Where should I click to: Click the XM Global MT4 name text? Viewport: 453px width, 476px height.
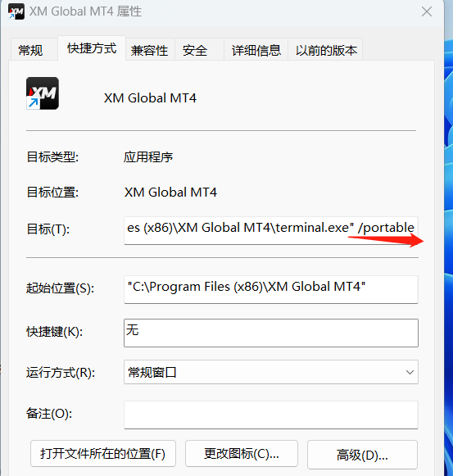point(150,98)
